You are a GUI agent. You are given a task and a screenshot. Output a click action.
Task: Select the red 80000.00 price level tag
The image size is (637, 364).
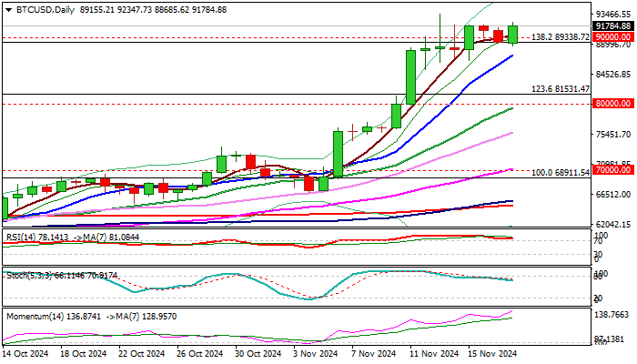click(x=613, y=104)
